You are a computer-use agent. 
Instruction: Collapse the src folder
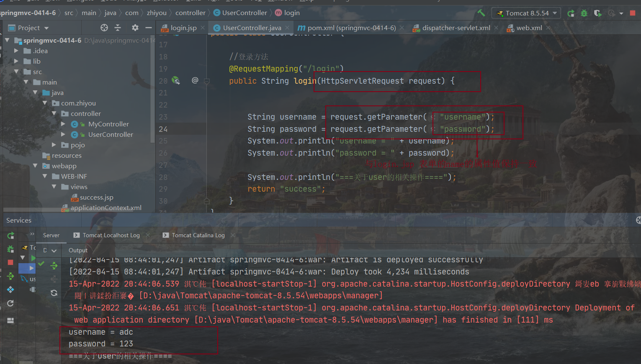pos(16,72)
